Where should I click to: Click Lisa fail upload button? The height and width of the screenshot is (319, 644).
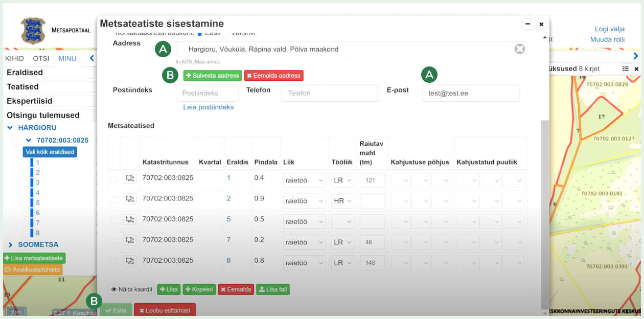coord(273,289)
